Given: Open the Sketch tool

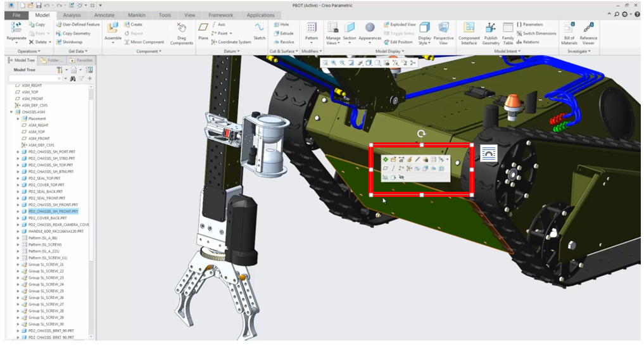Looking at the screenshot, I should pyautogui.click(x=260, y=29).
